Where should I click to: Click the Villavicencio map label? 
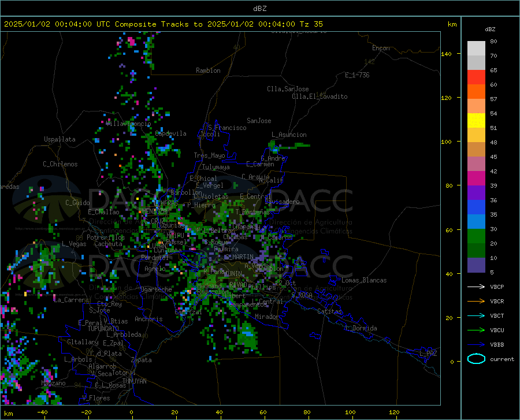click(x=129, y=124)
